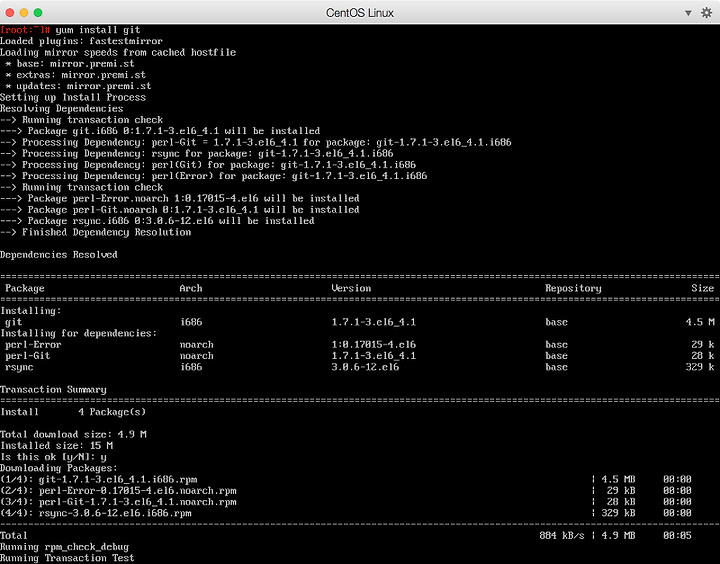720x564 pixels.
Task: Click 'Total download size: 4.9 M'
Action: (x=73, y=434)
